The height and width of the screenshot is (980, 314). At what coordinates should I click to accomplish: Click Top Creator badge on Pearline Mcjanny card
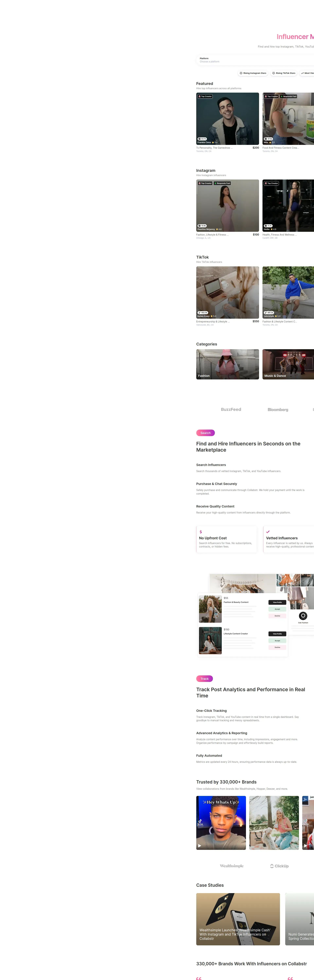[205, 183]
